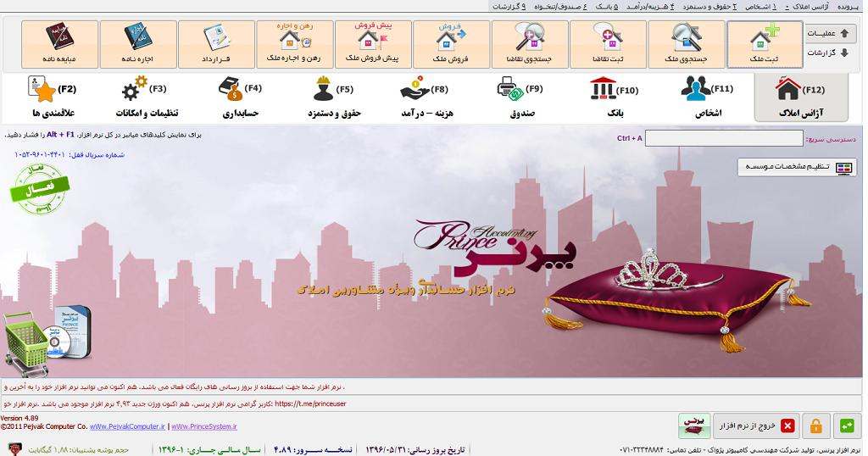This screenshot has width=868, height=456.
Task: Click the Version 4.89 label
Action: [x=20, y=419]
